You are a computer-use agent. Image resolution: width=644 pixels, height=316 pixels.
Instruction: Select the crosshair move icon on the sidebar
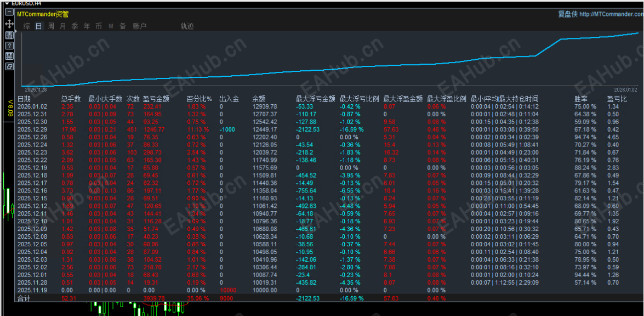(8, 24)
